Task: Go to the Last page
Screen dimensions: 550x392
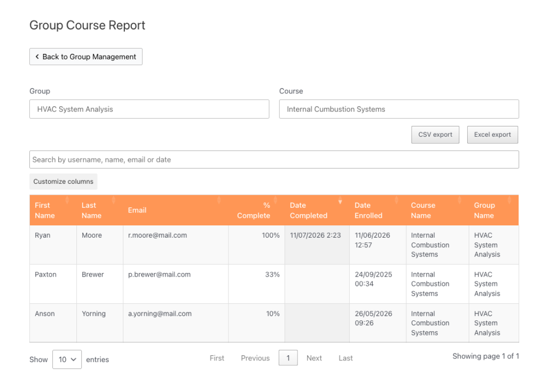Action: coord(345,358)
